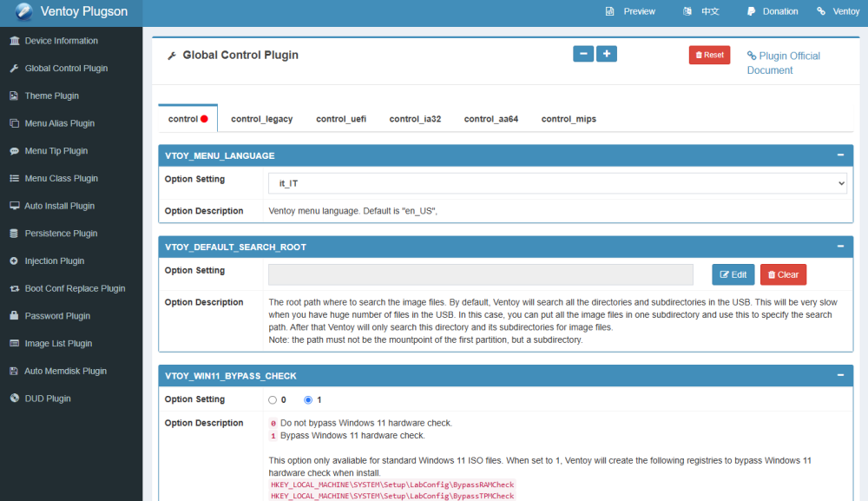Click the VTOY_WIN11_BYPASS_CHECK header text
The width and height of the screenshot is (868, 501).
[x=231, y=376]
